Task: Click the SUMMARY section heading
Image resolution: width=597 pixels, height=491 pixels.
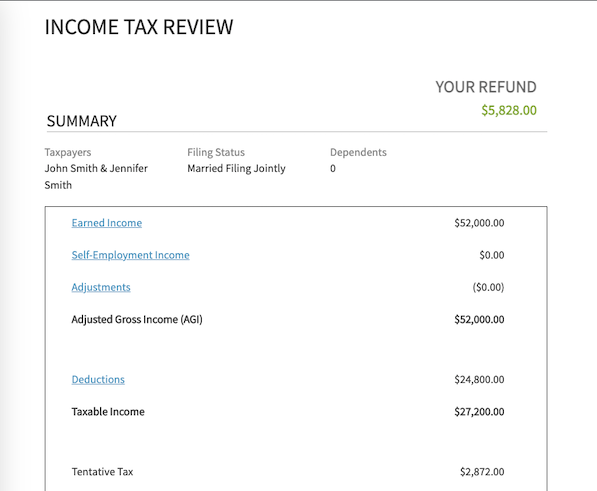Action: point(81,121)
